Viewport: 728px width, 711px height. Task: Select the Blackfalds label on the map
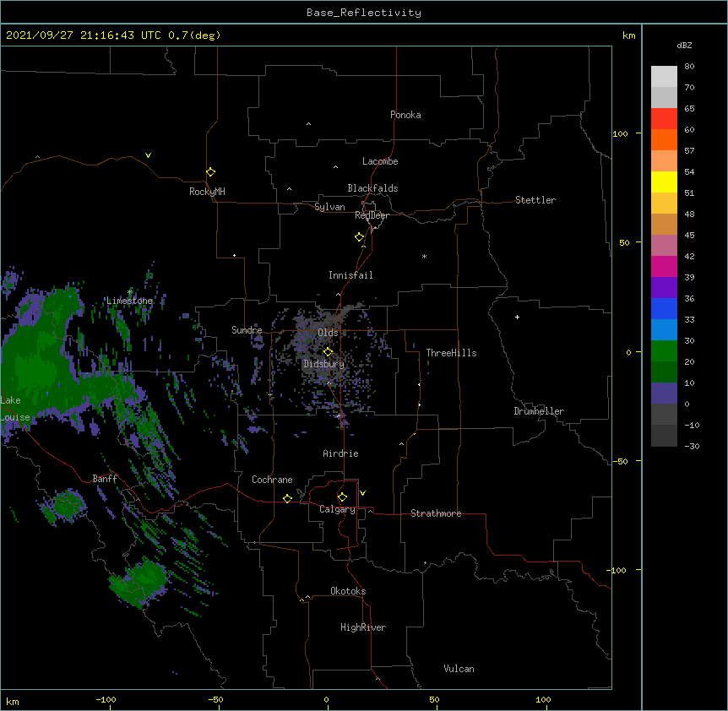(x=372, y=188)
